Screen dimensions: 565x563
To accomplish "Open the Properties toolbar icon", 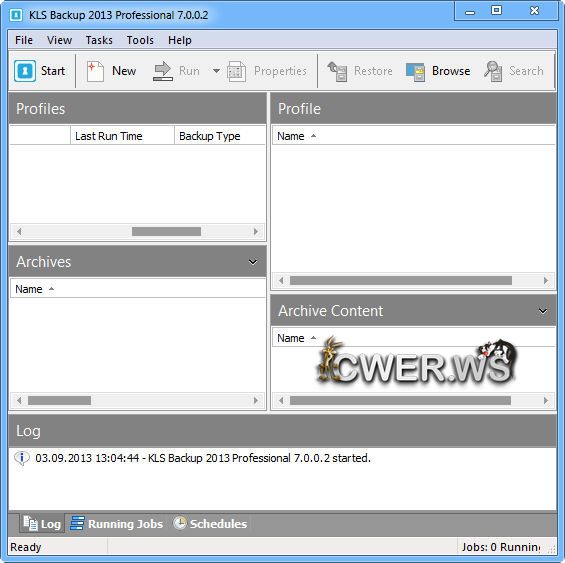I will point(236,71).
